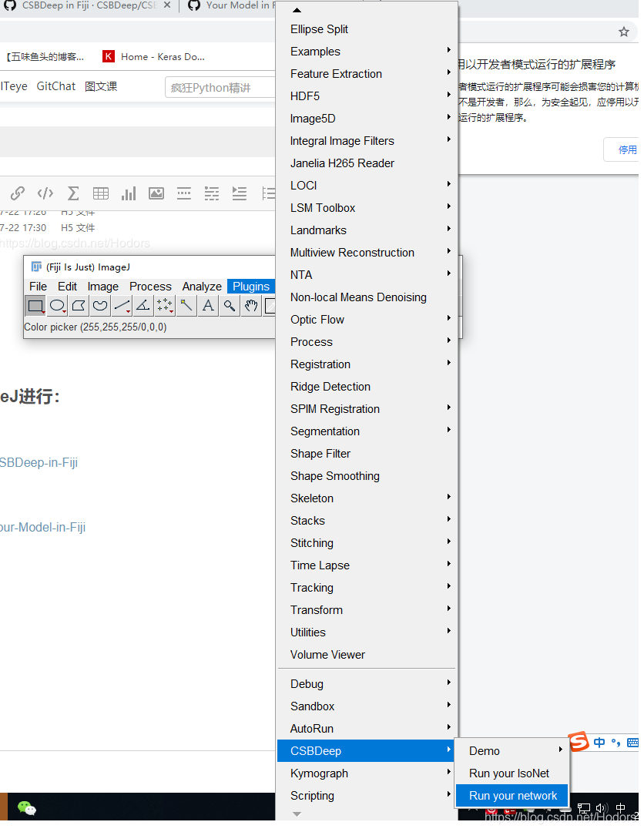The height and width of the screenshot is (832, 644).
Task: Click the bookmark star icon in browser
Action: (624, 32)
